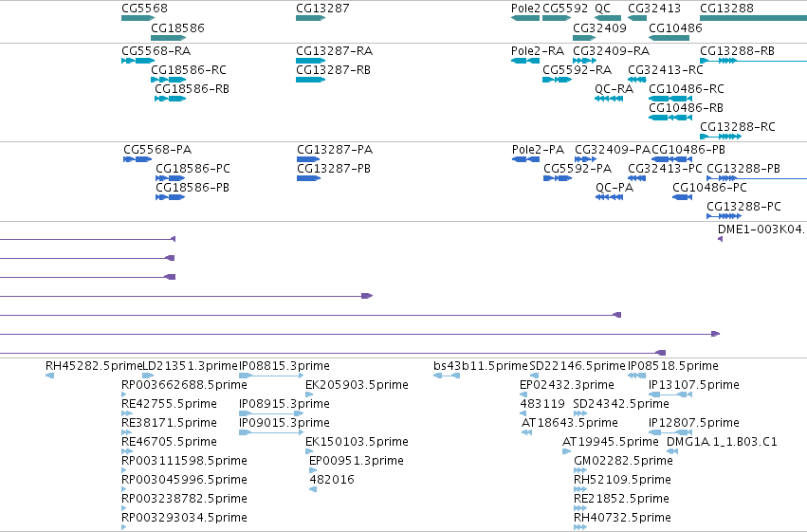Viewport: 807px width, 532px height.
Task: Click protein CG10486-PB
Action: point(688,150)
